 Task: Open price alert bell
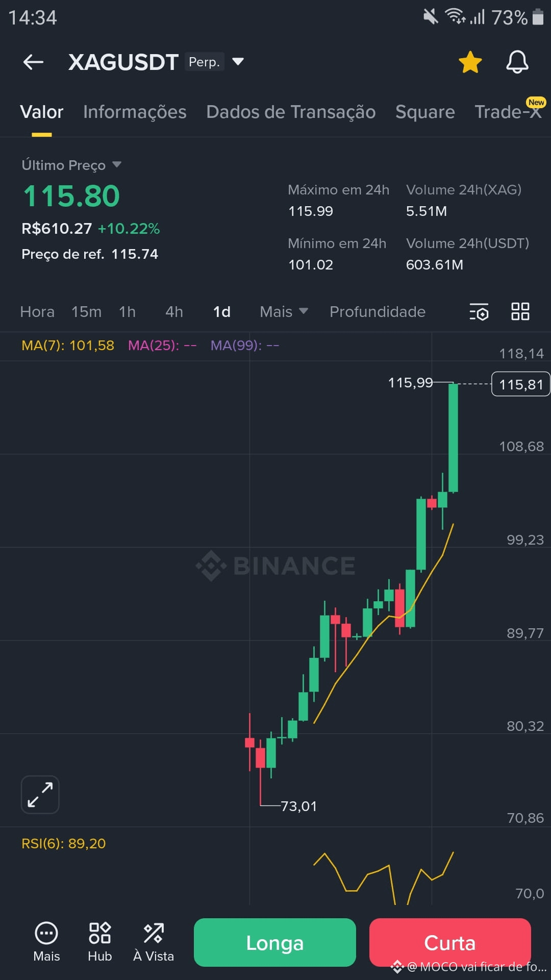[x=517, y=62]
